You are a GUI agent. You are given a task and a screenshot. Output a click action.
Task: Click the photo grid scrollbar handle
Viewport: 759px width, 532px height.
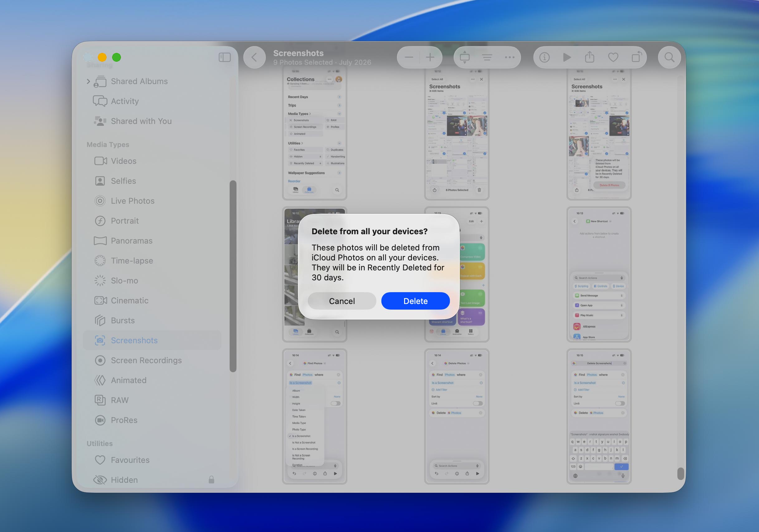pos(680,473)
